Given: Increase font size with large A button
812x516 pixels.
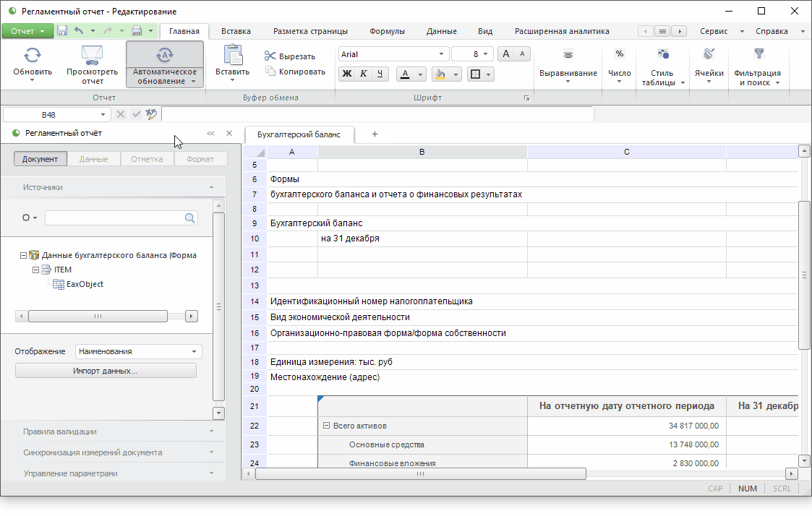Looking at the screenshot, I should [506, 54].
